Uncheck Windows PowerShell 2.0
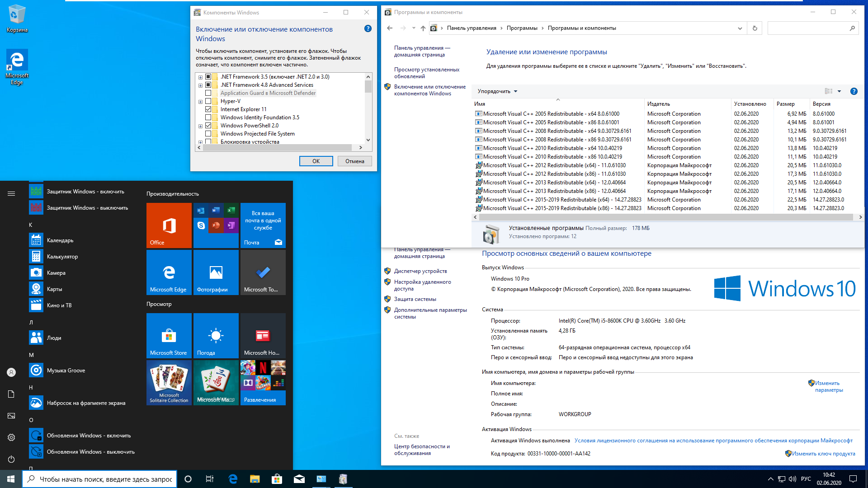 pos(208,126)
